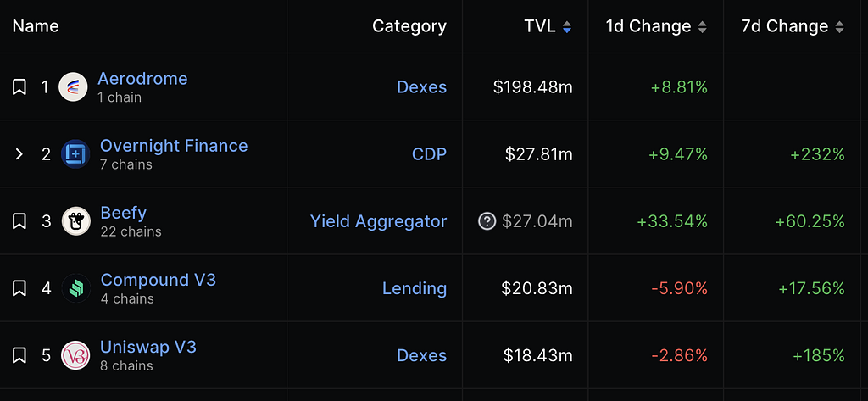
Task: Click the Overnight Finance logo icon
Action: click(x=75, y=154)
